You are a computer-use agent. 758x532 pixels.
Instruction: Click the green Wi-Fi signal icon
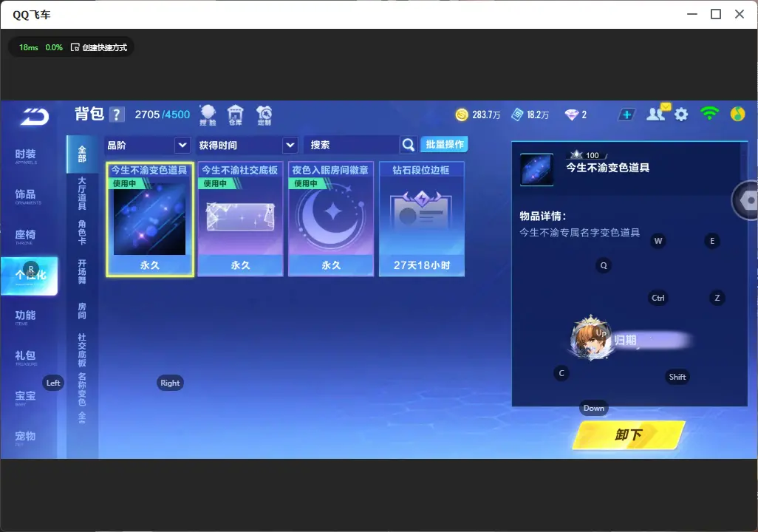709,114
